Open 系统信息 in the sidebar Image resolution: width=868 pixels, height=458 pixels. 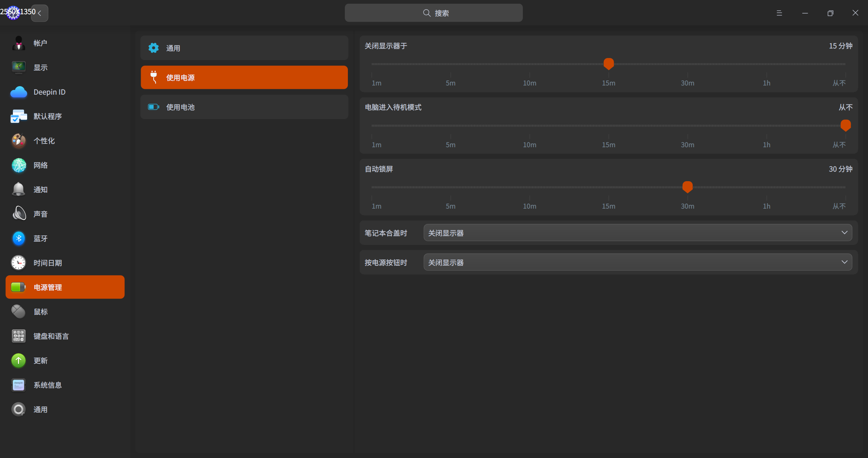[x=47, y=385]
